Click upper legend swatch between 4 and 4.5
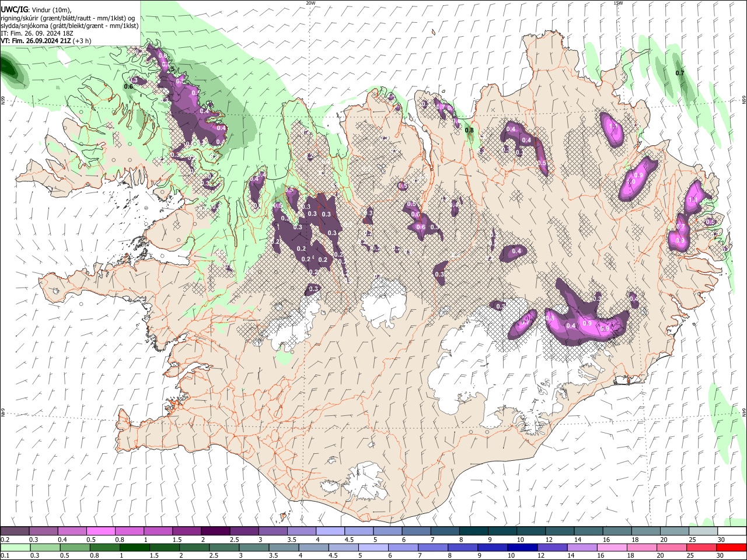 (330, 531)
